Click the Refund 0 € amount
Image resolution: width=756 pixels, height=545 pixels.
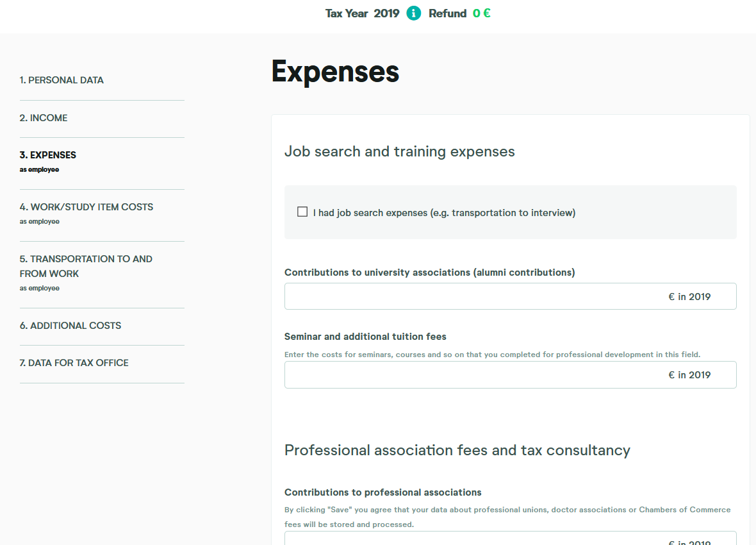(482, 13)
